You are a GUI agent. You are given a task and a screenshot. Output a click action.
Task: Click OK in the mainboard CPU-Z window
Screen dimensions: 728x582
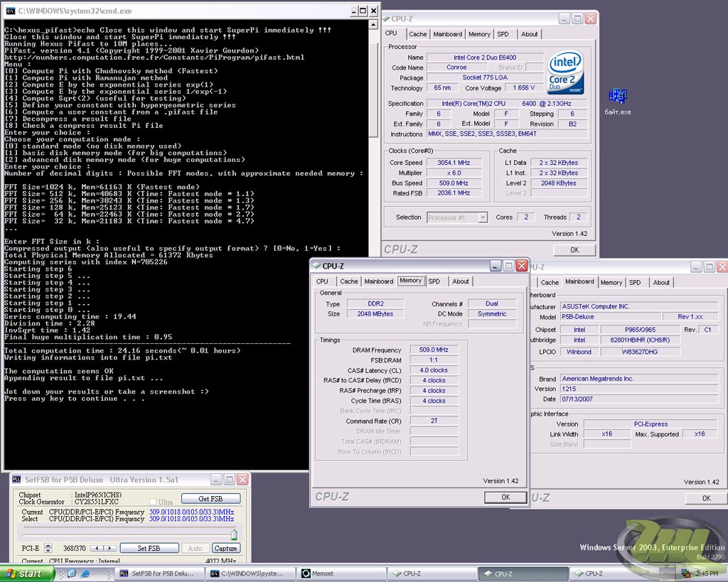[x=706, y=498]
